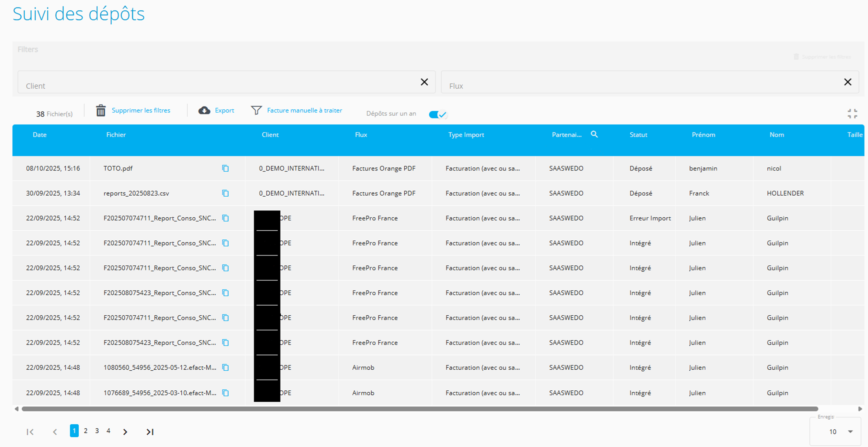Toggle the Dépôts sur un an switch
Screen dimensions: 868x447
point(438,115)
